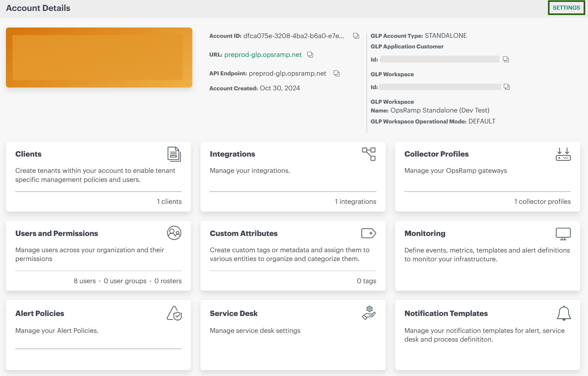Copy the Account ID value

click(x=356, y=36)
